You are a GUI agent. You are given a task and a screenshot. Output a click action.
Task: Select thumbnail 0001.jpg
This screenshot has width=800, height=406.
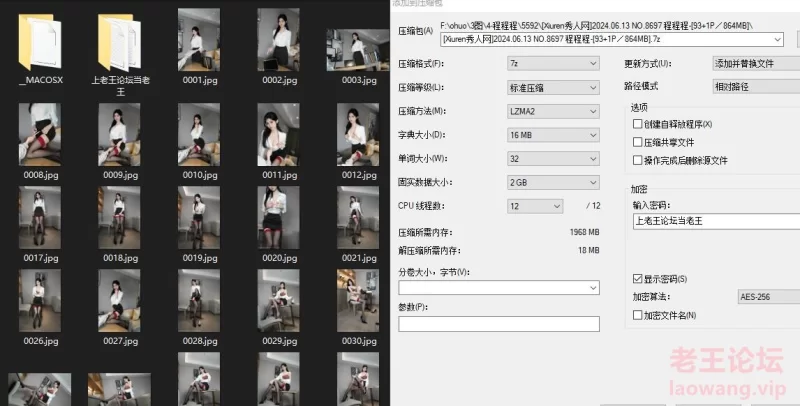pos(199,39)
